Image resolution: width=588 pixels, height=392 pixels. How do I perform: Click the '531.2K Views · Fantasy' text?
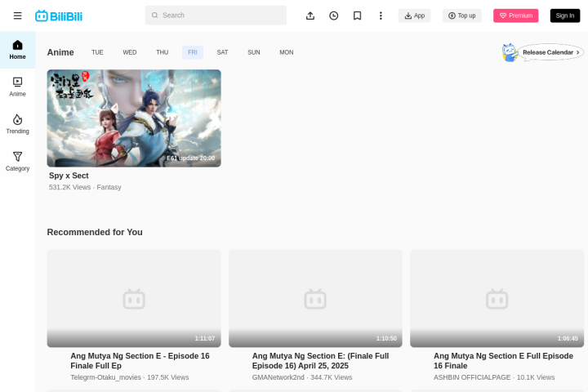[85, 187]
